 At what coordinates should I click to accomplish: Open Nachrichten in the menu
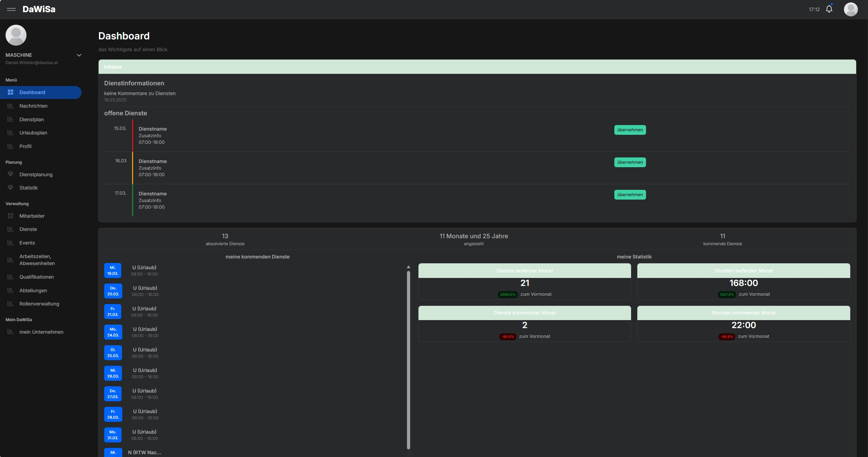33,106
